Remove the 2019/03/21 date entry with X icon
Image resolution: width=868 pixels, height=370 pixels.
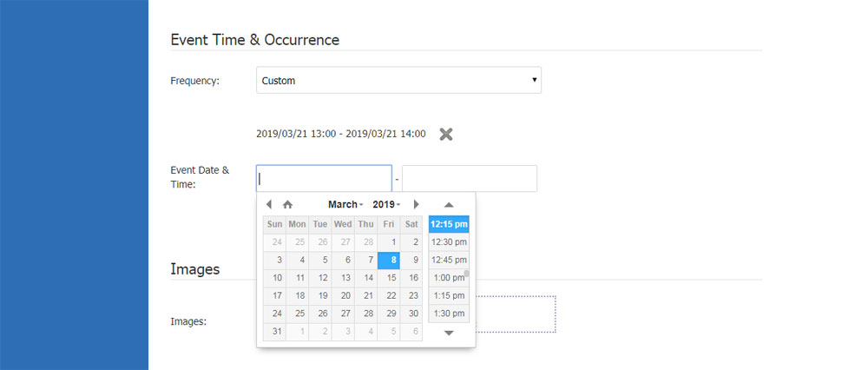point(445,134)
